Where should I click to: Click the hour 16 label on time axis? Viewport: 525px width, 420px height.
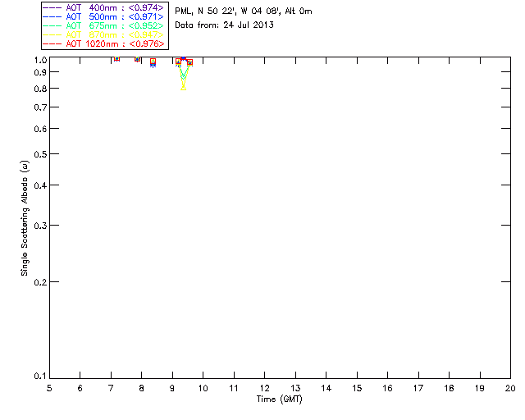(388, 389)
